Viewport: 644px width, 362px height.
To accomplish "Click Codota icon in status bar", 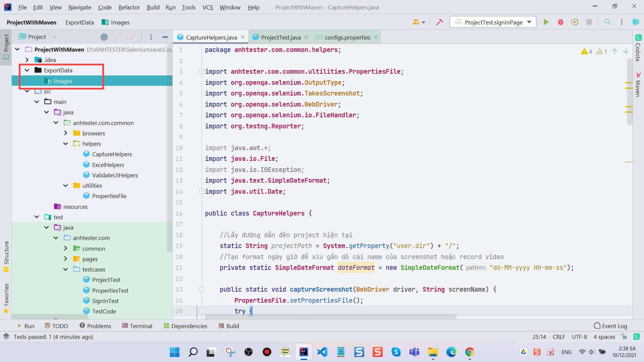I will click(x=636, y=337).
